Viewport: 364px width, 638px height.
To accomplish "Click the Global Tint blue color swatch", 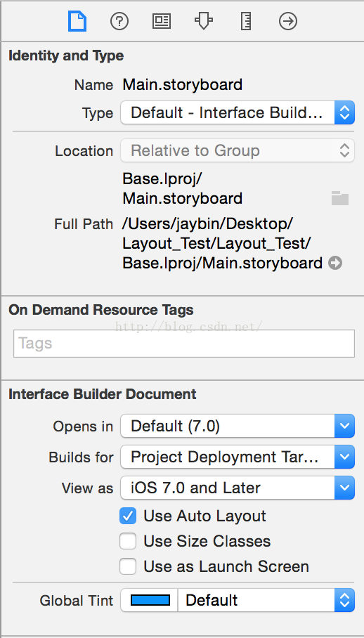I will coord(150,600).
